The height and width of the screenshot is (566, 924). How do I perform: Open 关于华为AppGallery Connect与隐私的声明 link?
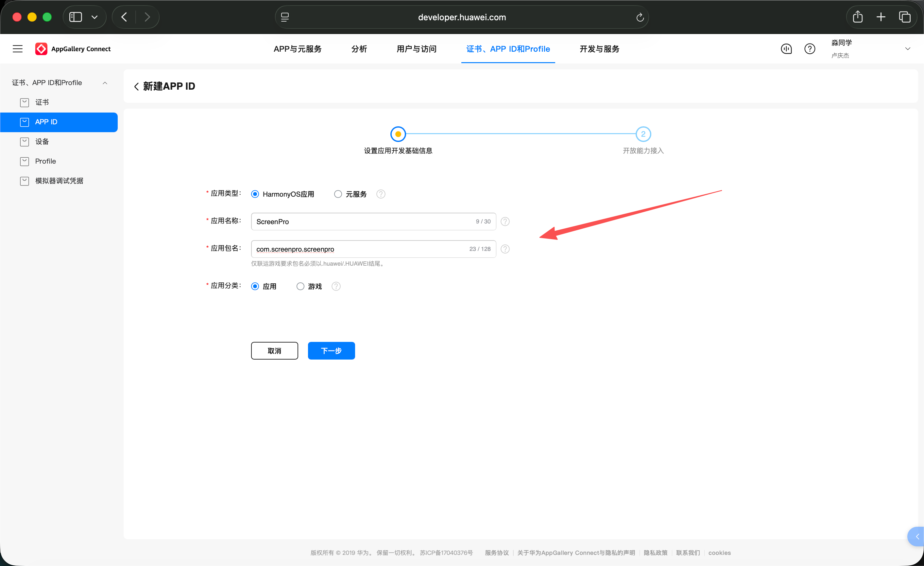[576, 553]
